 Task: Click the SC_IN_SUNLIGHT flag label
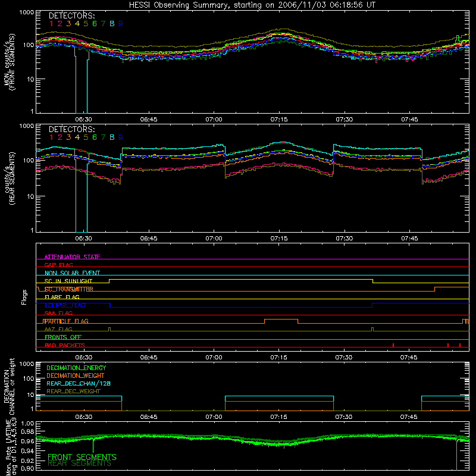pos(68,281)
